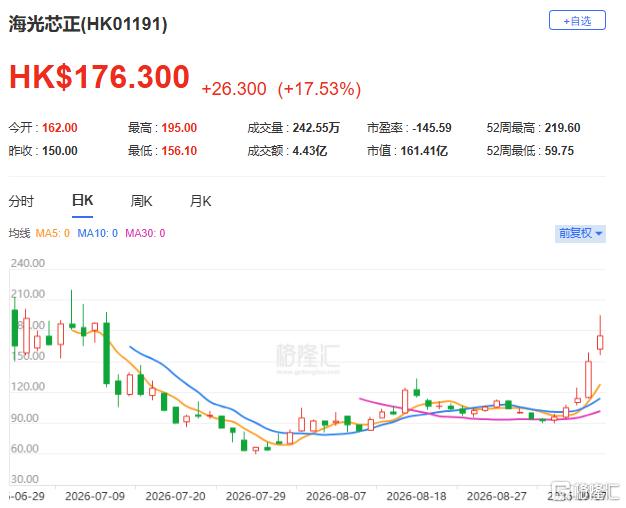Click 最低 value 156.10
626x508 pixels.
coord(179,151)
